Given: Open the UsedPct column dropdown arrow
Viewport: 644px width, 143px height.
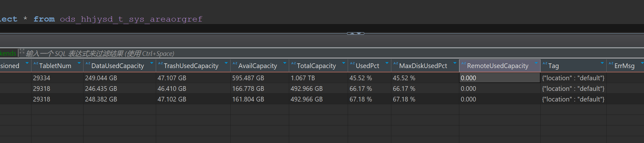Looking at the screenshot, I should pyautogui.click(x=387, y=63).
